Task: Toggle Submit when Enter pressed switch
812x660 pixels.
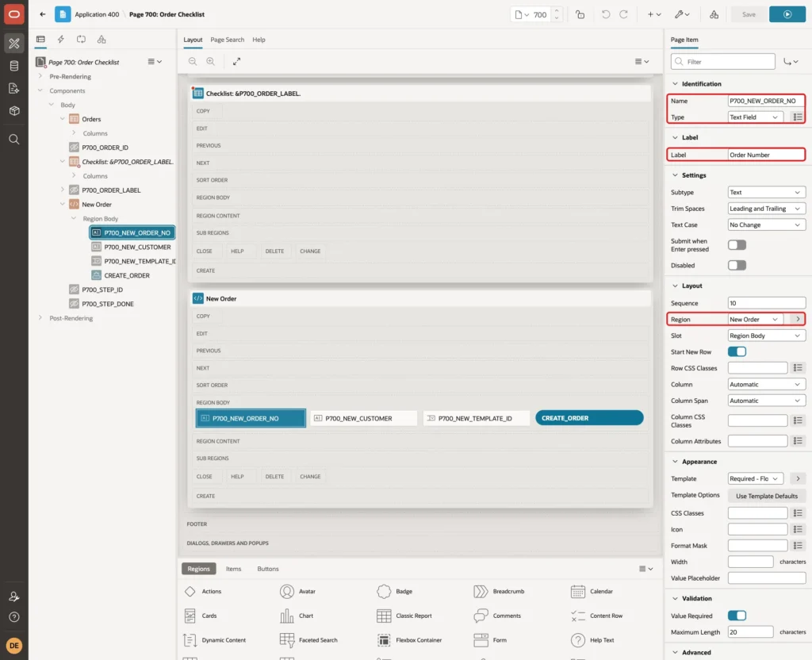Action: (737, 245)
